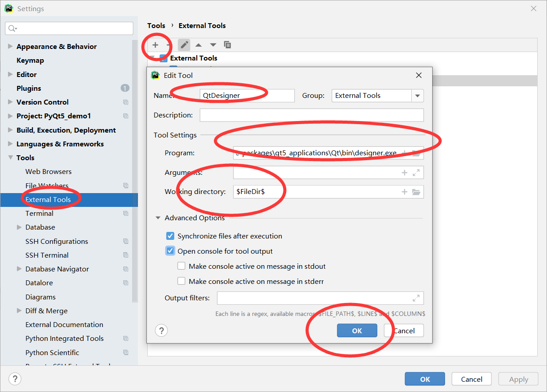Click the Group dropdown arrow button
Viewport: 547px width, 392px height.
coord(417,96)
